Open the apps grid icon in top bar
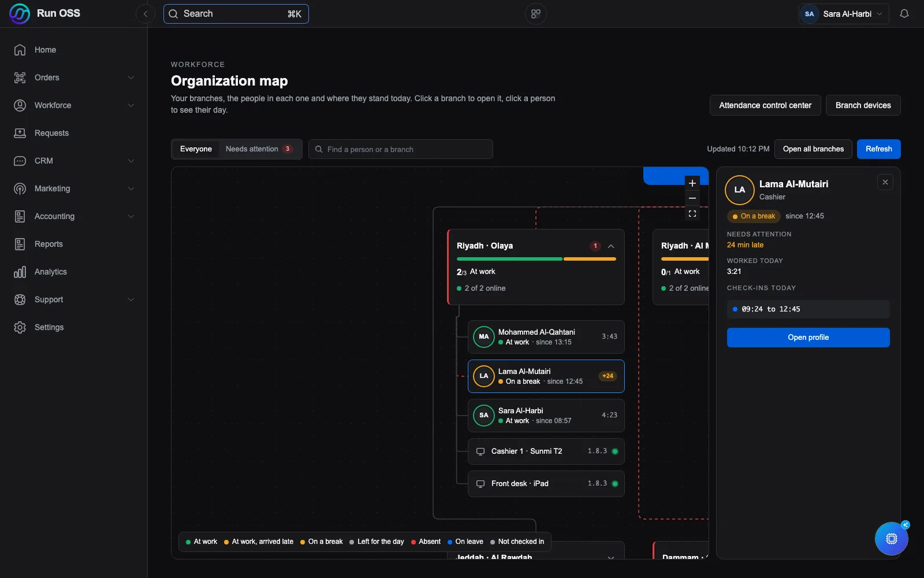This screenshot has height=578, width=924. pos(536,14)
